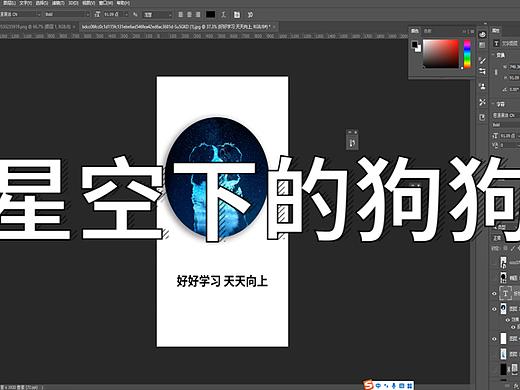The image size is (520, 390).
Task: Open the 3D menu
Action: (x=73, y=3)
